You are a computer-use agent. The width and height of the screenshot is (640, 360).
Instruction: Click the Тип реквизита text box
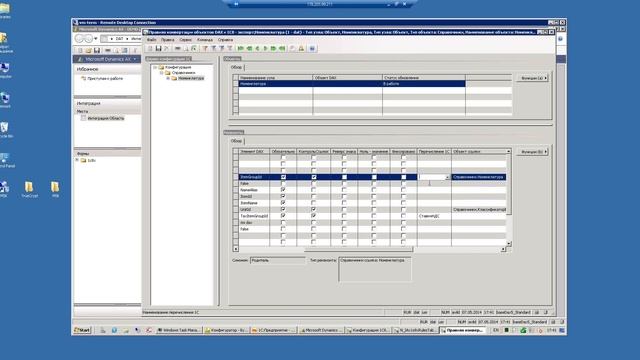click(x=375, y=269)
